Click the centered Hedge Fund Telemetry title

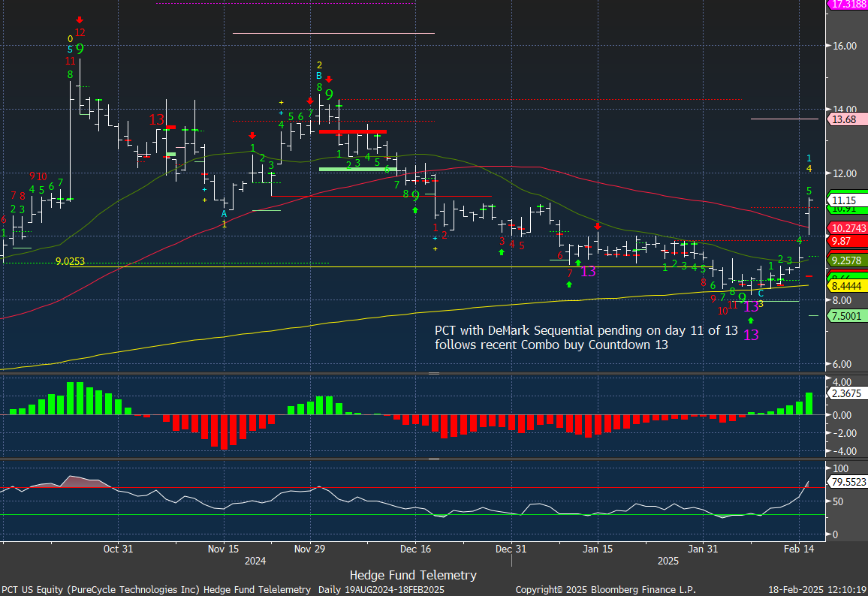[413, 576]
